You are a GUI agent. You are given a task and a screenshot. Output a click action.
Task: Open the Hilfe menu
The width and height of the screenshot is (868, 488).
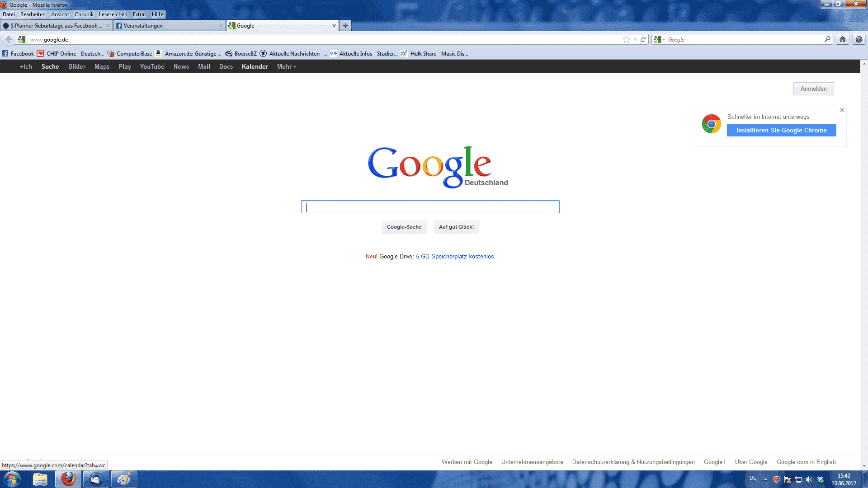point(157,14)
